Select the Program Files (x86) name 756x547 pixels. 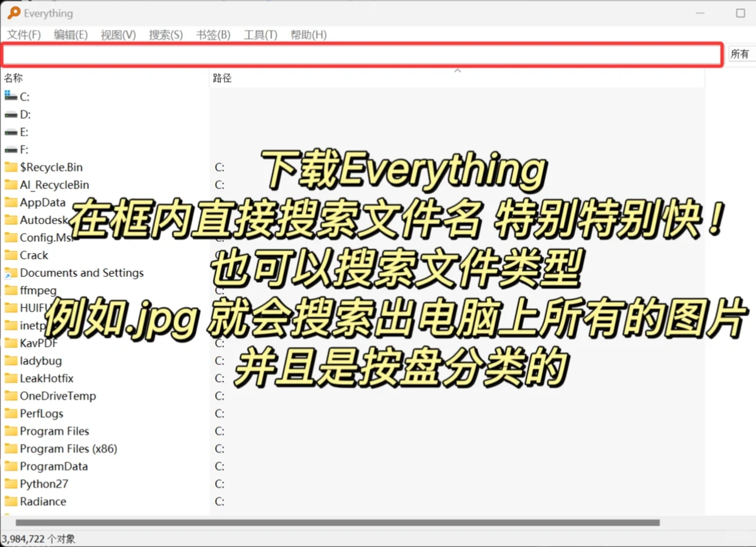[x=68, y=449]
